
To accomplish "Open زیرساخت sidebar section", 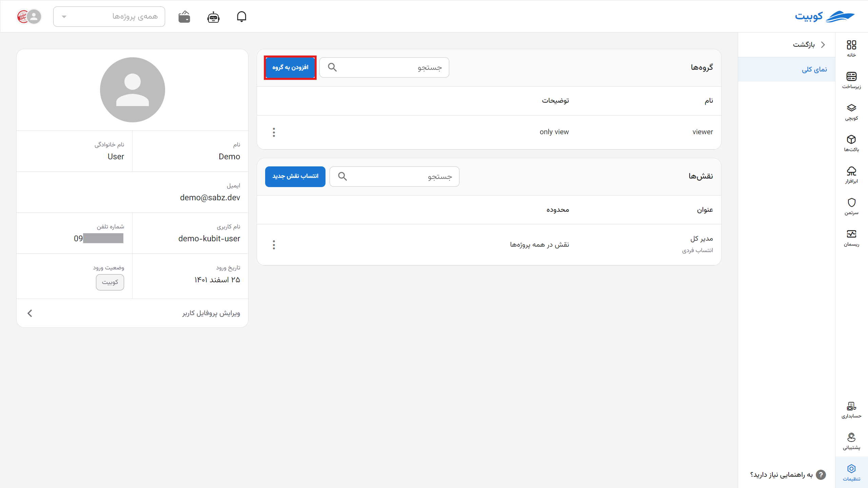I will point(851,80).
